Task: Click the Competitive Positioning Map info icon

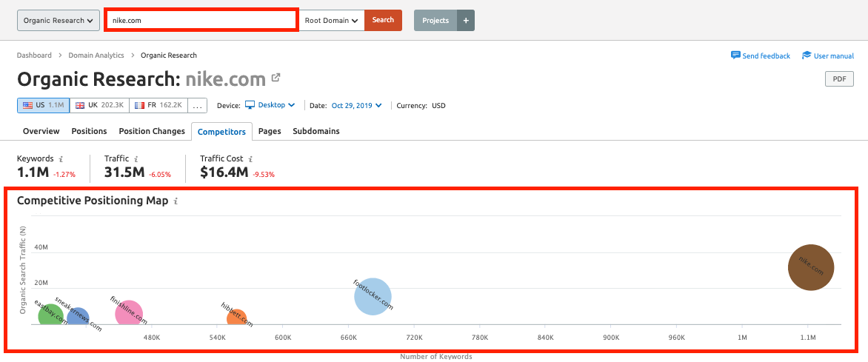Action: tap(176, 201)
